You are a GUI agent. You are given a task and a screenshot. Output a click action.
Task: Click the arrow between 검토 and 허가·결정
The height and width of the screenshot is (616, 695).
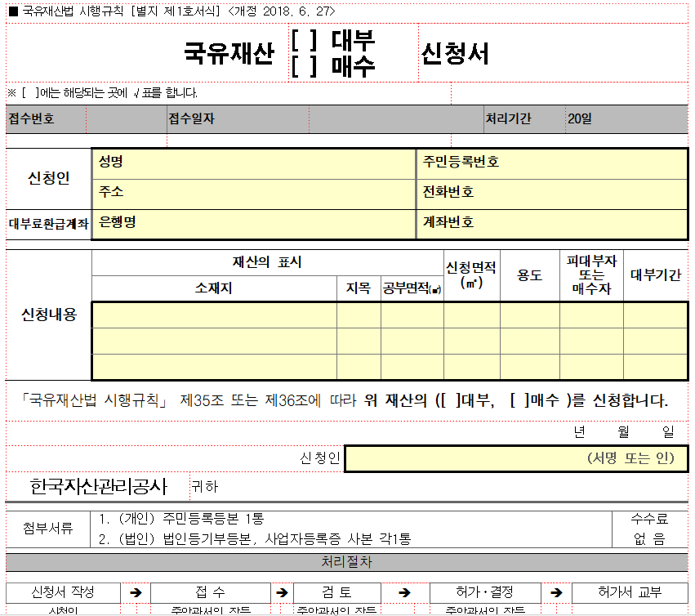[404, 593]
